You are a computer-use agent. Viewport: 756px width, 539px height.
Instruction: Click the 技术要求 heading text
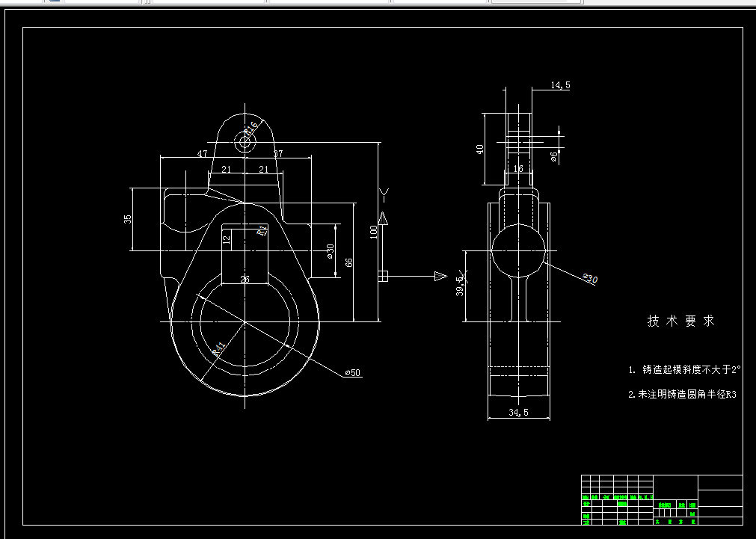pos(680,321)
